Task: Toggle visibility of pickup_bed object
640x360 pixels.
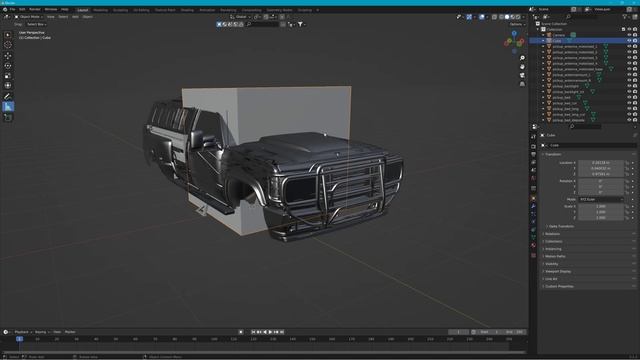Action: pos(629,98)
